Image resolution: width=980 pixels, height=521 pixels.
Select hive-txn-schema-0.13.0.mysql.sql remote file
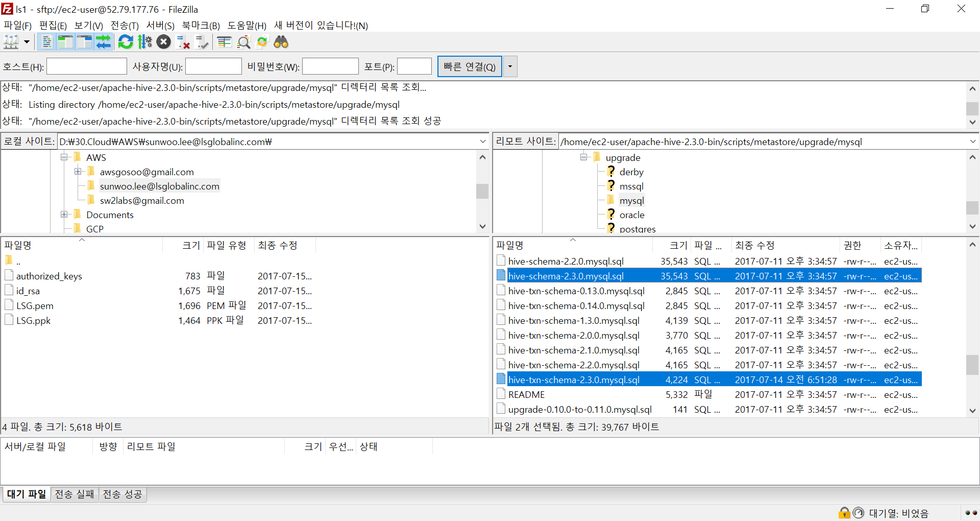(x=576, y=291)
